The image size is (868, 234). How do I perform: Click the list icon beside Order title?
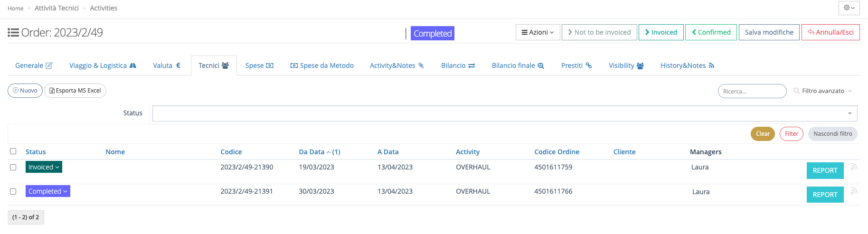click(x=13, y=33)
